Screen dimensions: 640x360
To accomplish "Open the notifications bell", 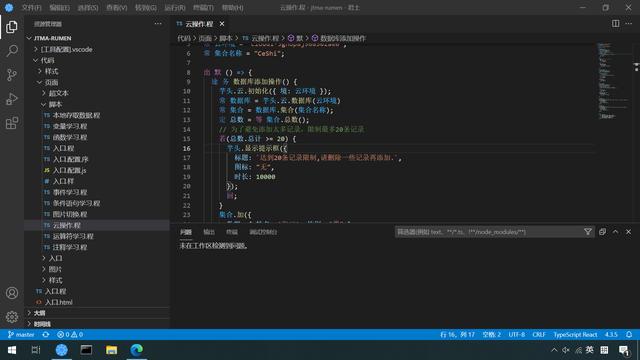I will 629,335.
